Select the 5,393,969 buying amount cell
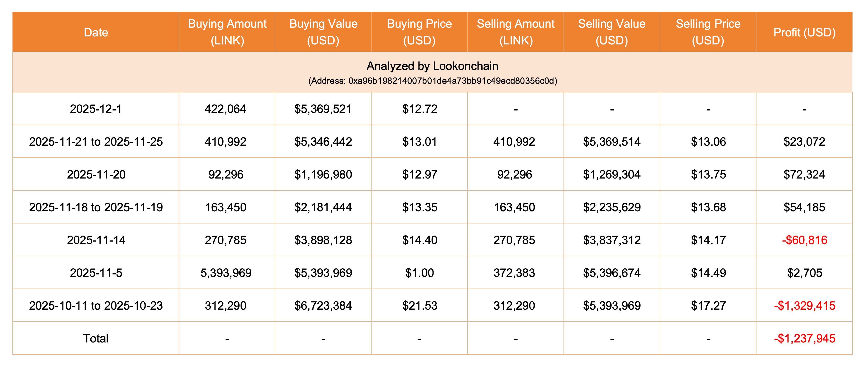 [x=226, y=273]
